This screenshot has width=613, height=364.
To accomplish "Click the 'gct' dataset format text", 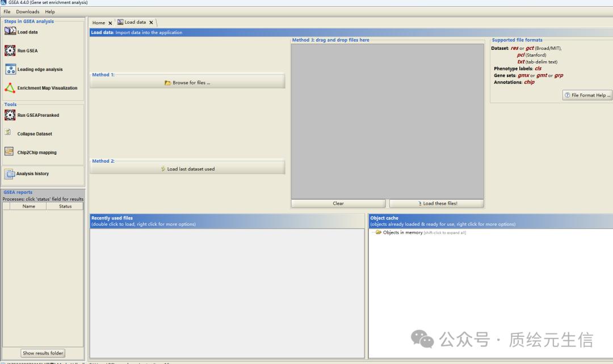I will 530,48.
